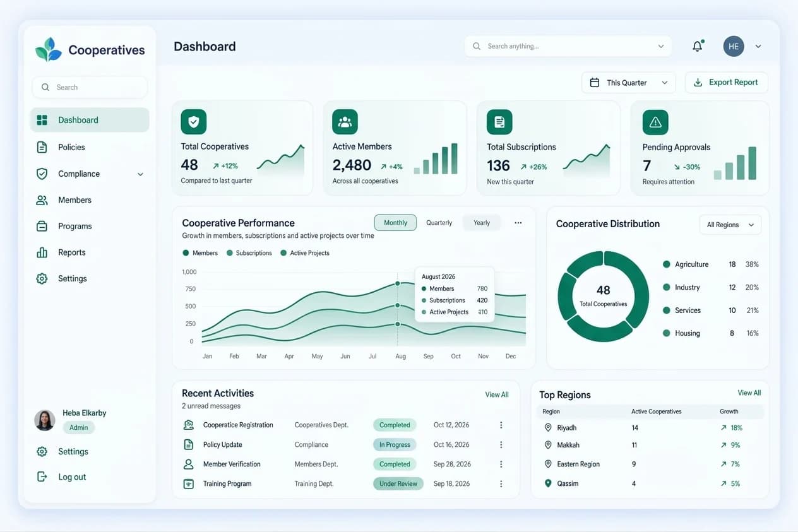798x532 pixels.
Task: Open bottom Settings near Log out
Action: click(63, 451)
